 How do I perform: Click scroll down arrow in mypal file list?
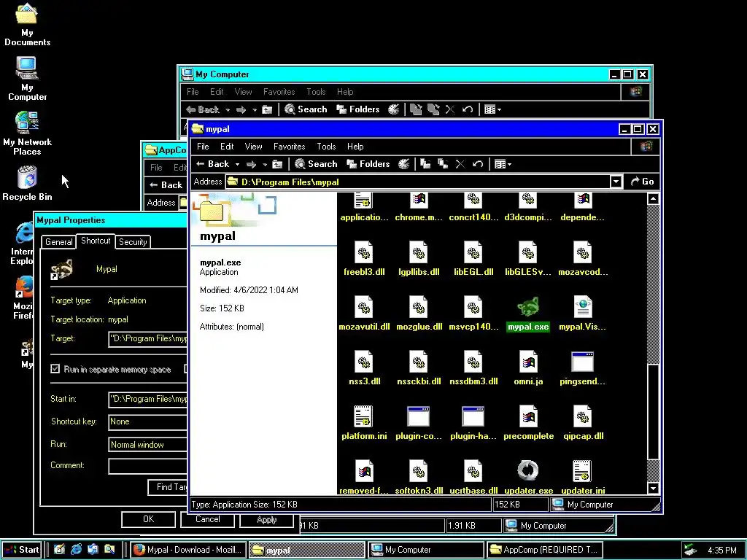(653, 488)
